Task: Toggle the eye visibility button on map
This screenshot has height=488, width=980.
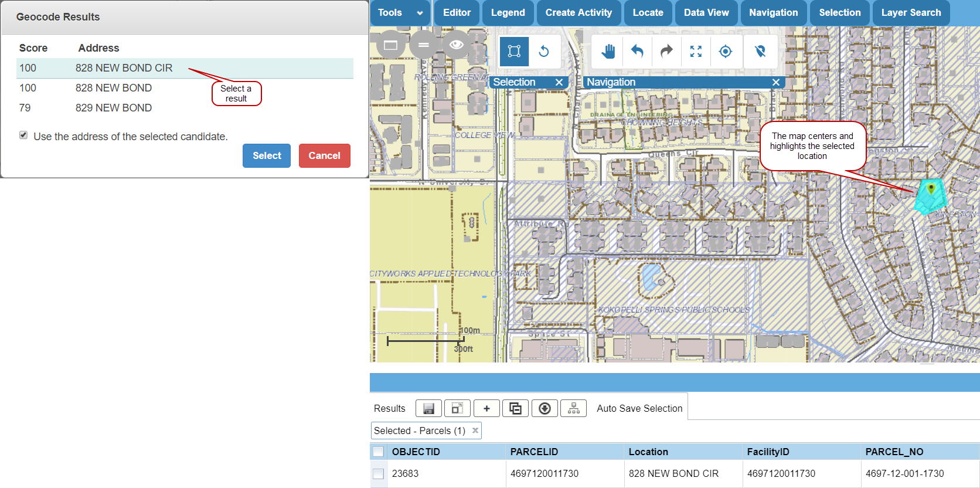Action: pos(456,45)
